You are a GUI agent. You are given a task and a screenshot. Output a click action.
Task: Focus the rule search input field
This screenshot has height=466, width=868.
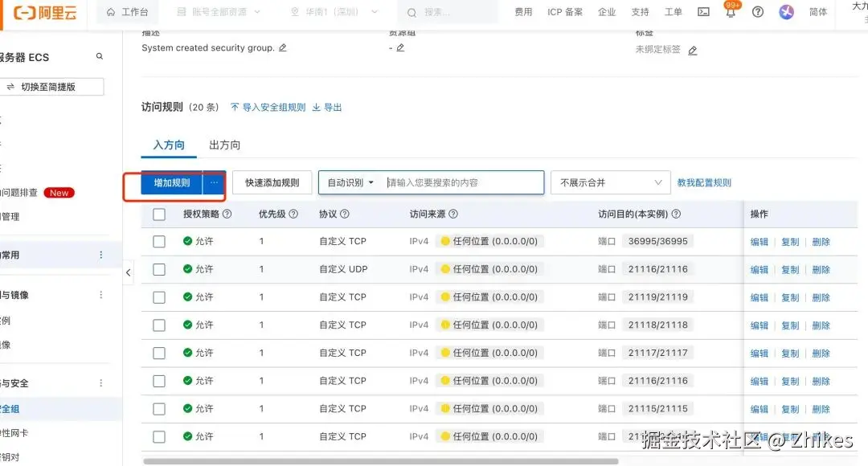(x=462, y=182)
